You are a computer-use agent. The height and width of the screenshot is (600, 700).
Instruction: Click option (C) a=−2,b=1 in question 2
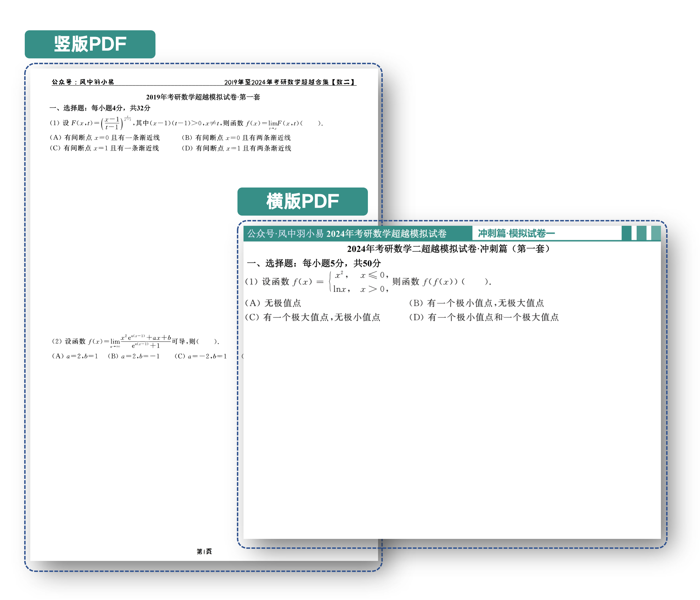201,356
